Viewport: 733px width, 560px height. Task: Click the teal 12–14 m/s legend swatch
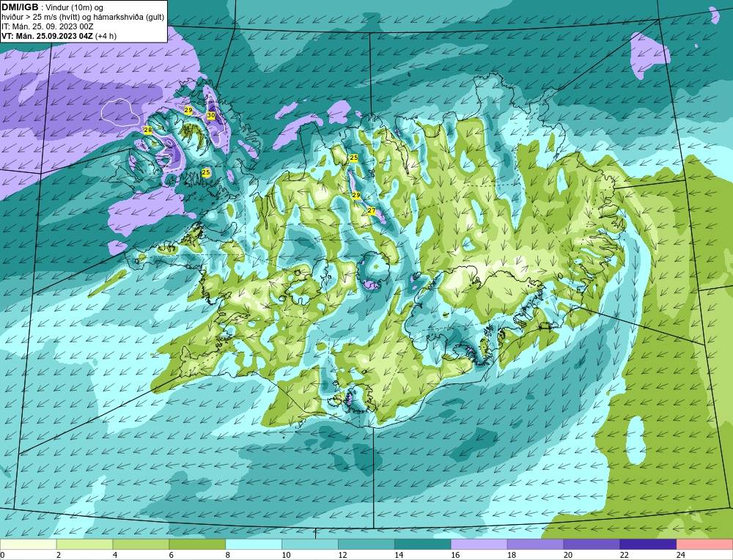366,545
